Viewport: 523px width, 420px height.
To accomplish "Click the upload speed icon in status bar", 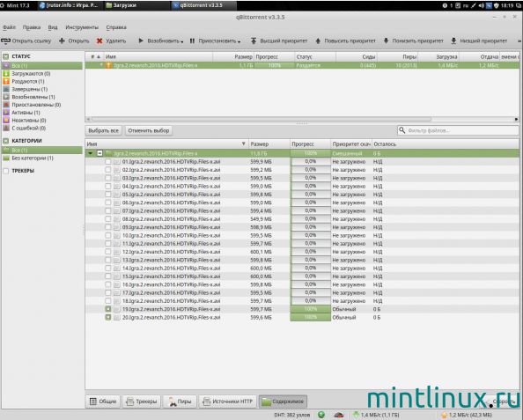I will (444, 415).
